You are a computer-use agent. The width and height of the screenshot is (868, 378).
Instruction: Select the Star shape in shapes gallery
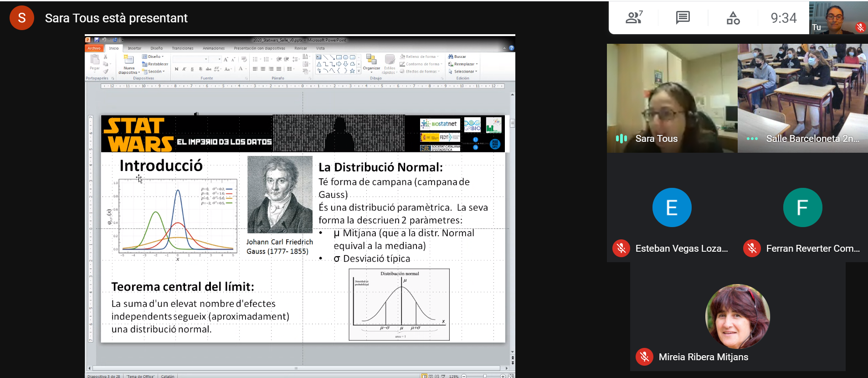click(x=352, y=71)
